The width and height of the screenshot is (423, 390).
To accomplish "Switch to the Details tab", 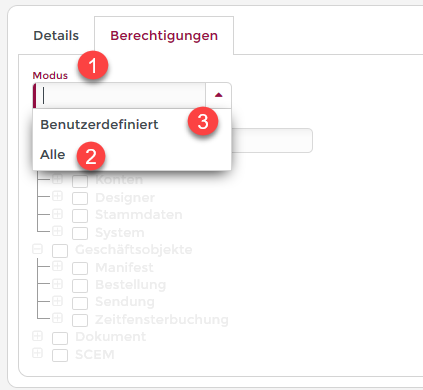I will pos(56,36).
